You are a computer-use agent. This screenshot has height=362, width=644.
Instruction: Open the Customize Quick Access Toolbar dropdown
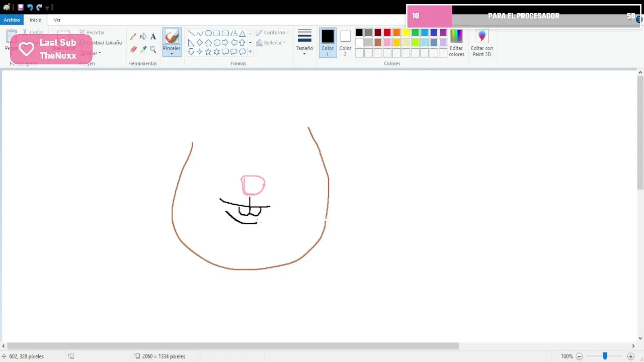coord(47,8)
